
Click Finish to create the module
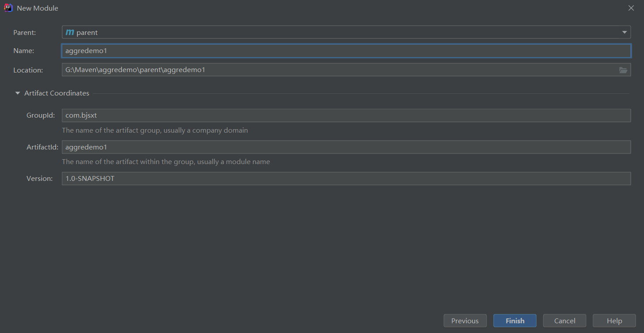pyautogui.click(x=515, y=321)
